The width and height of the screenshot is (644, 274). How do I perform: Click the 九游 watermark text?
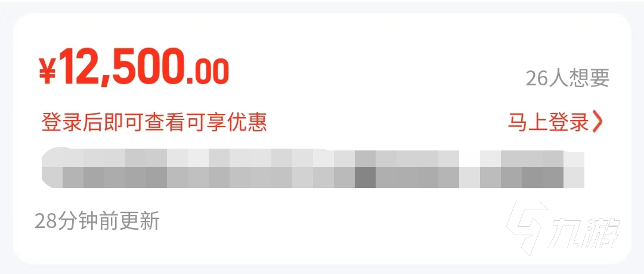tap(586, 230)
